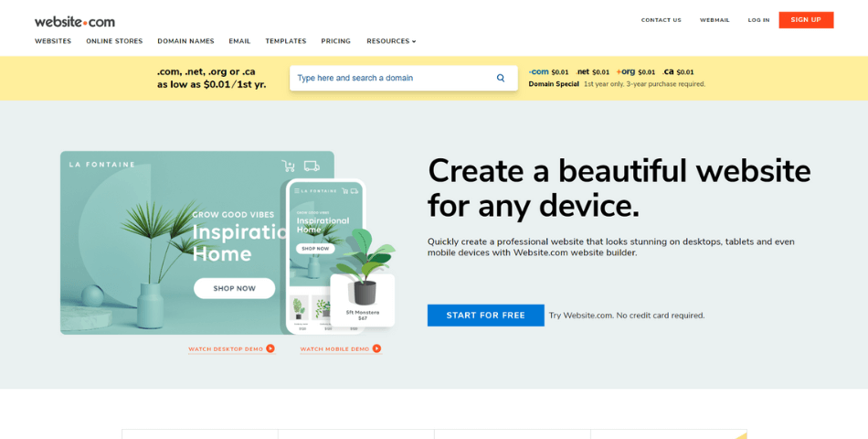Click the 5ft Monstera product card
Image resolution: width=868 pixels, height=439 pixels.
click(363, 299)
